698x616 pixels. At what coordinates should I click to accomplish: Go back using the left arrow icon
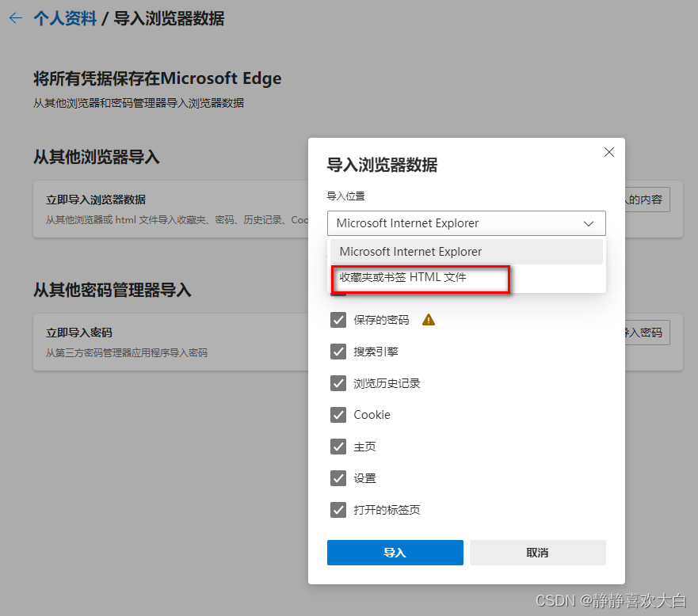point(16,18)
